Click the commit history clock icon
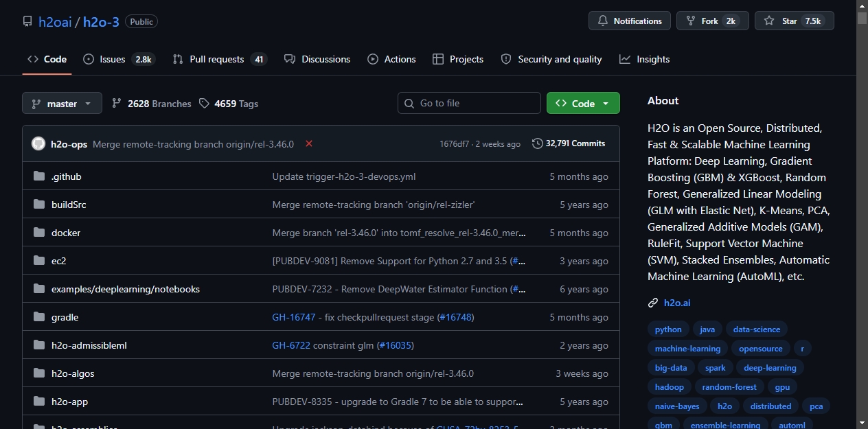The image size is (868, 429). click(537, 143)
